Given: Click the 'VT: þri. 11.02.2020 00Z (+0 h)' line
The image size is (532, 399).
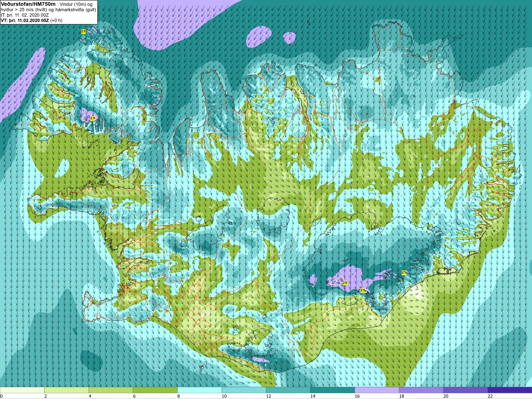Looking at the screenshot, I should [x=32, y=20].
